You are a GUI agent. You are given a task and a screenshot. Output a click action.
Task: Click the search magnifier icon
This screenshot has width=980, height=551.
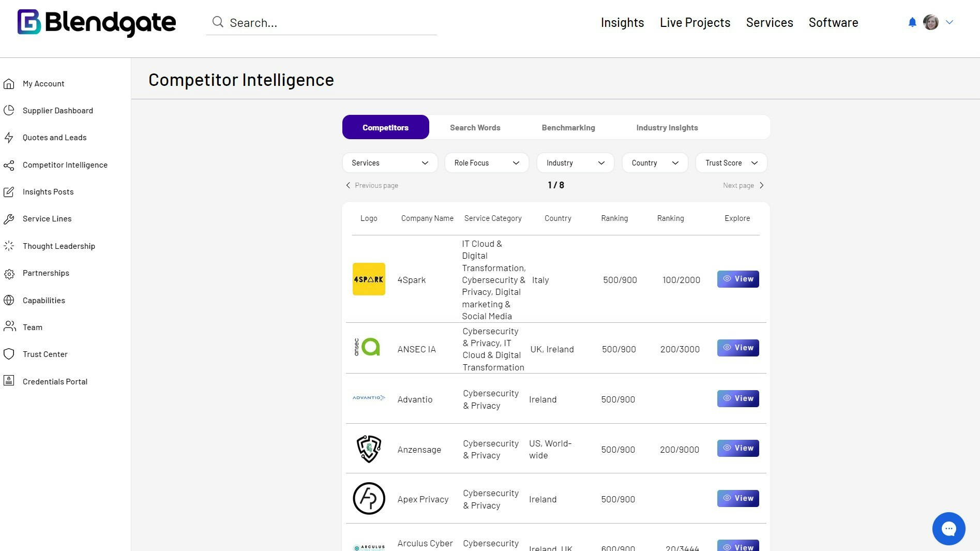click(x=218, y=22)
